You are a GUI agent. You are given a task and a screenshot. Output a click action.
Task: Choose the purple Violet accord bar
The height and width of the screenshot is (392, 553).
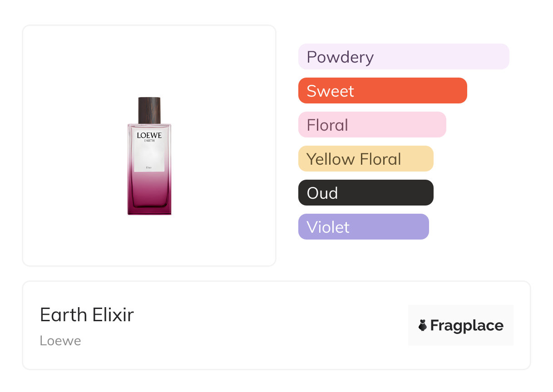[363, 227]
